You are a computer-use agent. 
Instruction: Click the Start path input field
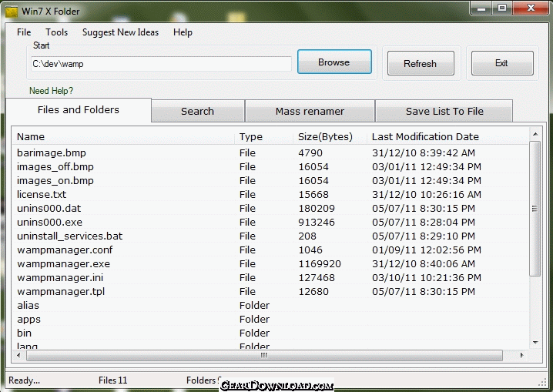tap(161, 64)
